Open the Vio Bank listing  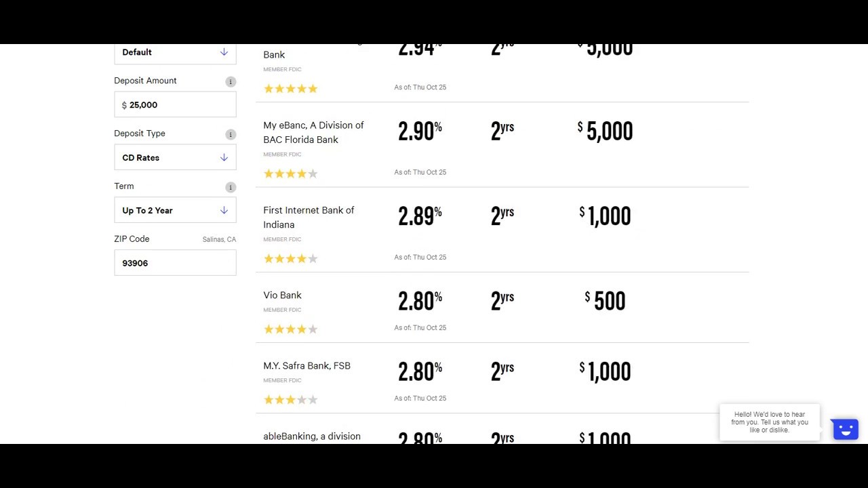[282, 296]
